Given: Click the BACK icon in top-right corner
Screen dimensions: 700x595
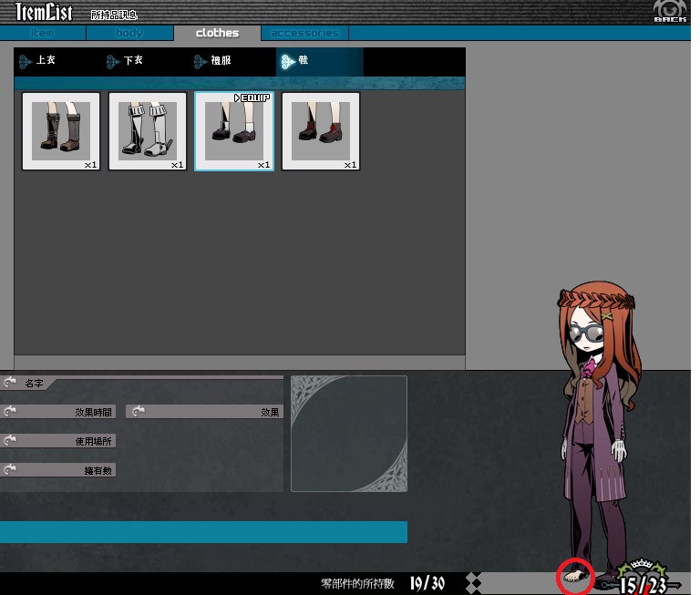Looking at the screenshot, I should (x=670, y=12).
